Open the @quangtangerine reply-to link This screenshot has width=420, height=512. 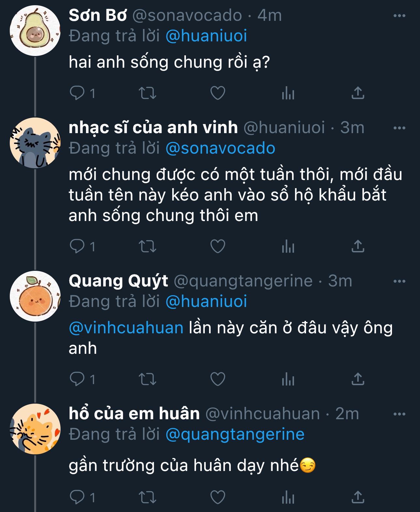coord(235,434)
